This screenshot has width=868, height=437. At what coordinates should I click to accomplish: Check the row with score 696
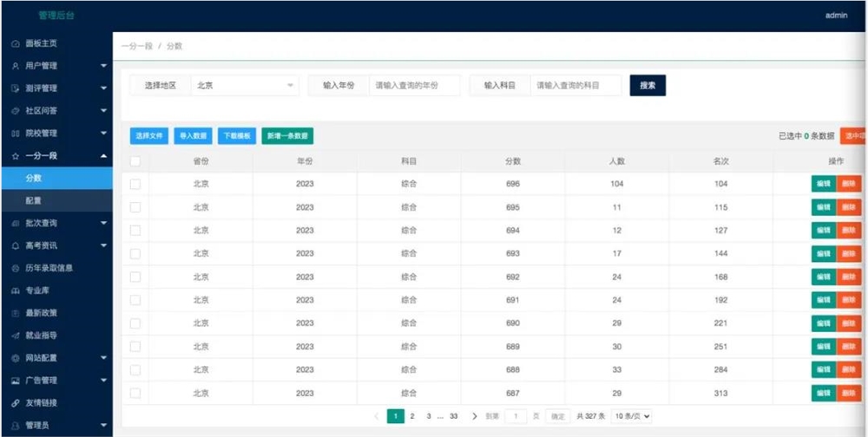(x=135, y=184)
